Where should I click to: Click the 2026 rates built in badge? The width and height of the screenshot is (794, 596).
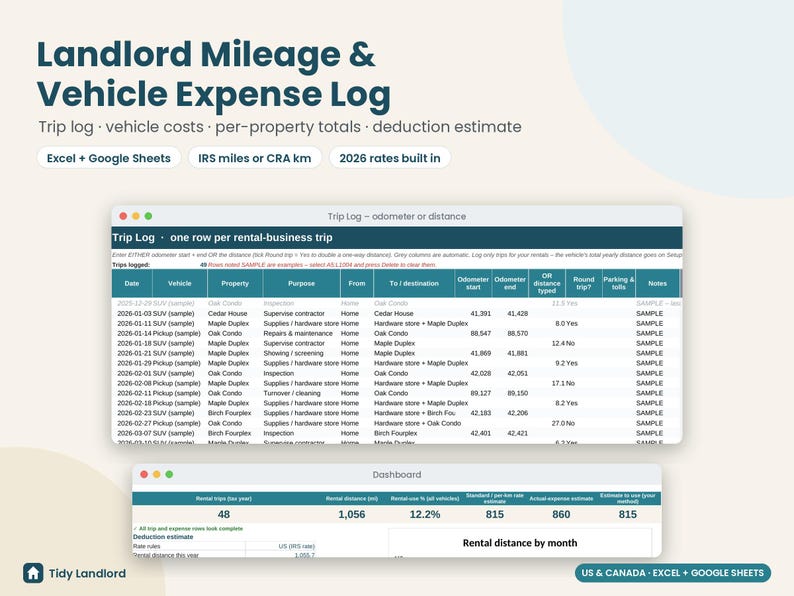click(390, 158)
